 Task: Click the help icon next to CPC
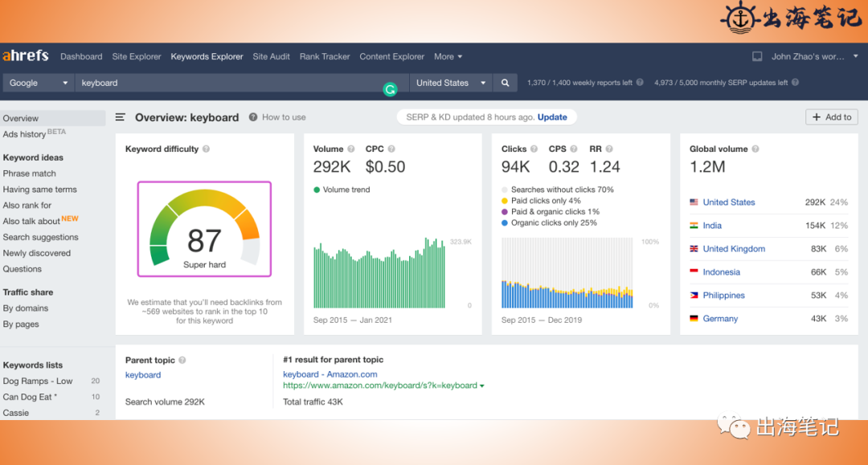tap(391, 149)
